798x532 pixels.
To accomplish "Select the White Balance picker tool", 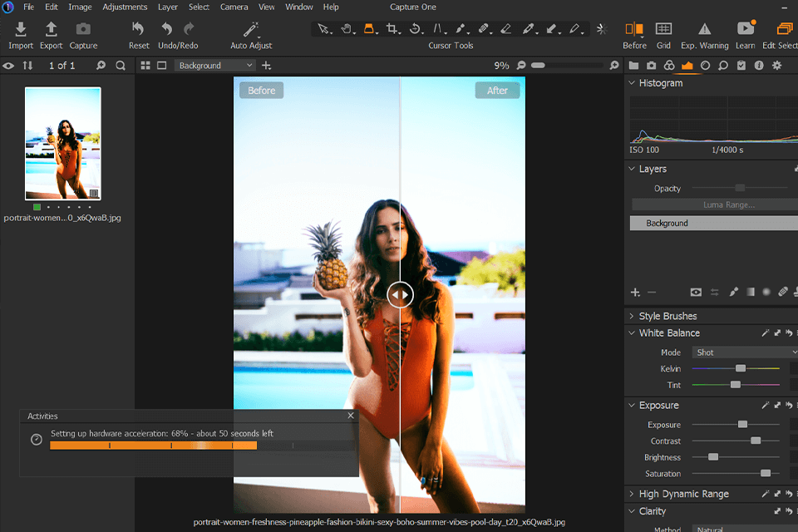I will tap(529, 28).
